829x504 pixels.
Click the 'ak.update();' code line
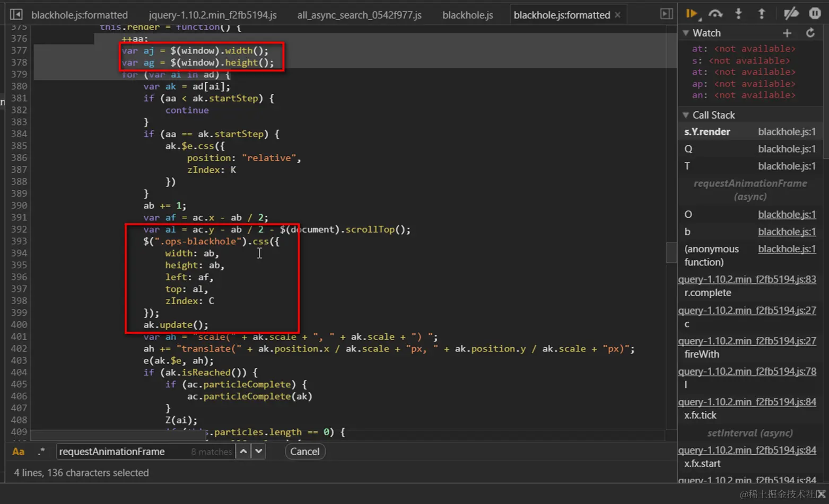point(176,325)
